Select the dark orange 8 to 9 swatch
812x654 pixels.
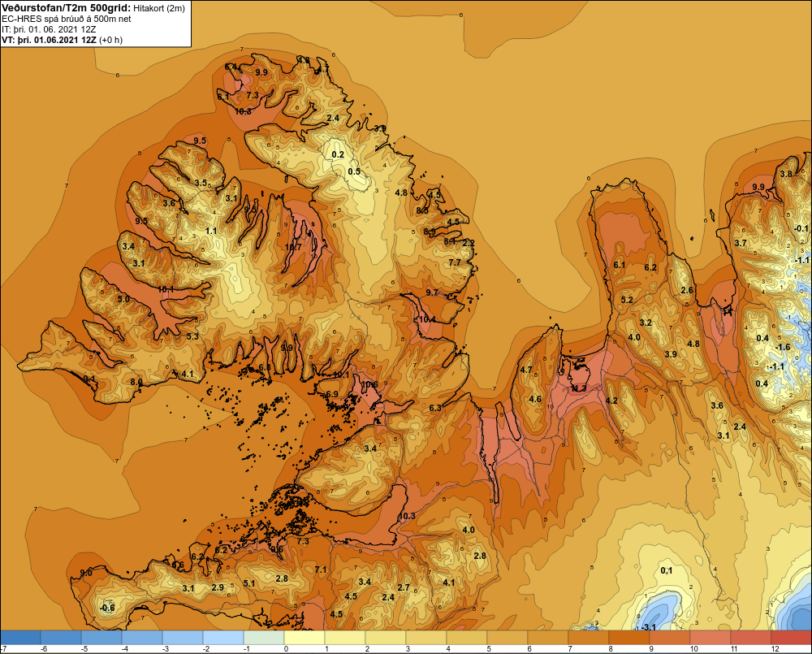(x=629, y=638)
